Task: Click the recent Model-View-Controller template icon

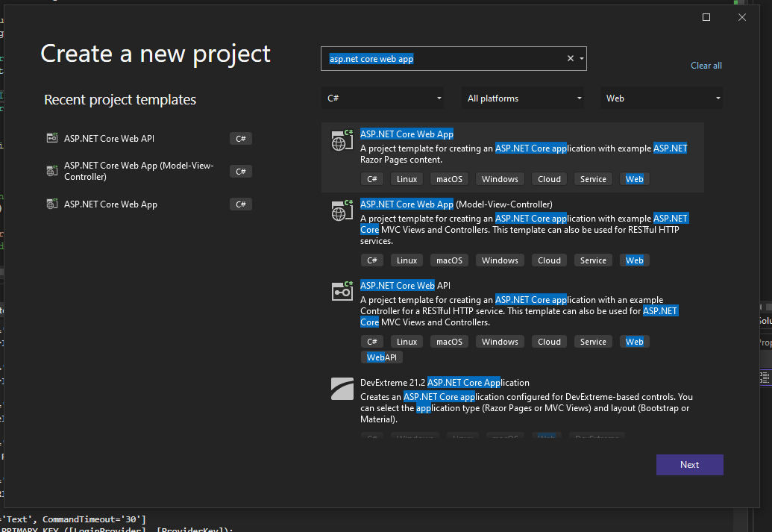Action: pos(51,170)
